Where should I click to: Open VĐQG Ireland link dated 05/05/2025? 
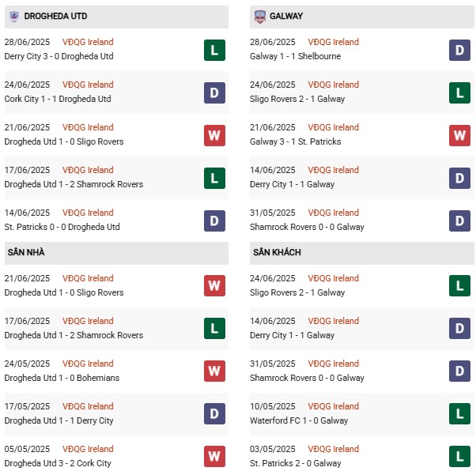[89, 449]
